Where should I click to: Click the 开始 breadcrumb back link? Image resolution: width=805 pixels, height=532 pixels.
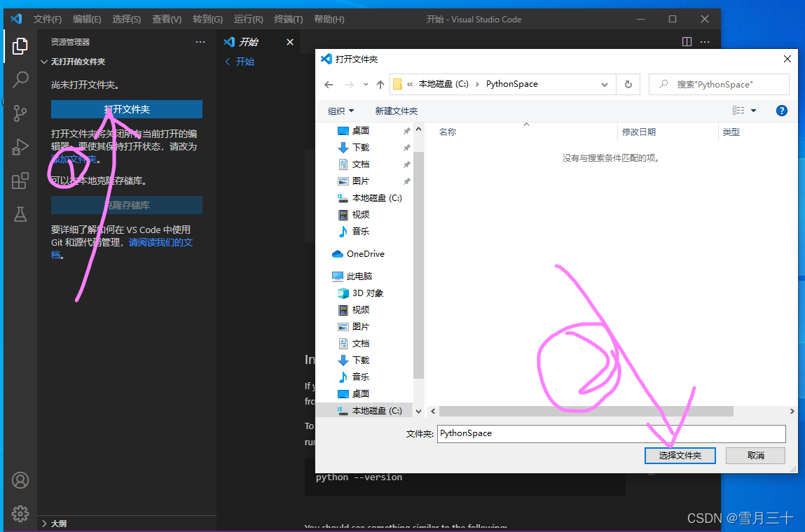[x=240, y=62]
